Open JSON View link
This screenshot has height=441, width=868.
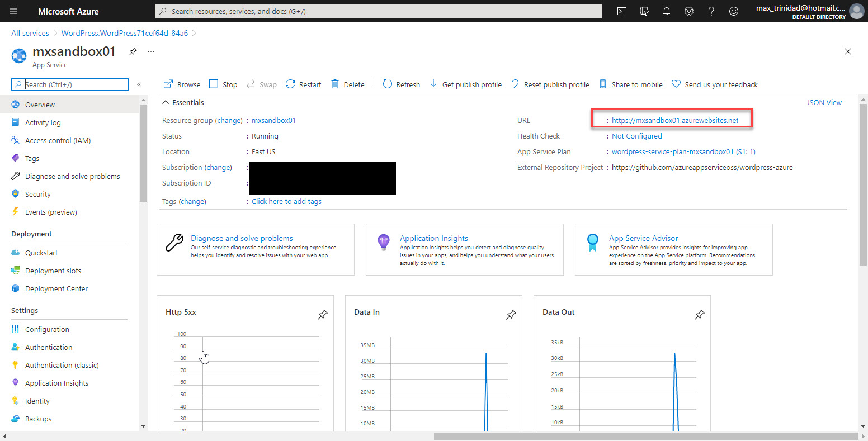[824, 102]
